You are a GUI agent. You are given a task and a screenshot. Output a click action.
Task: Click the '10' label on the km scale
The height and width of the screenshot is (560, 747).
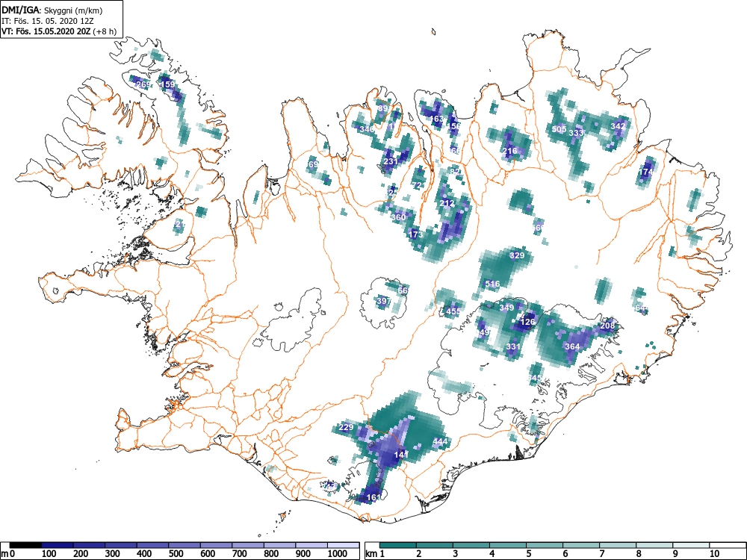[x=713, y=554]
